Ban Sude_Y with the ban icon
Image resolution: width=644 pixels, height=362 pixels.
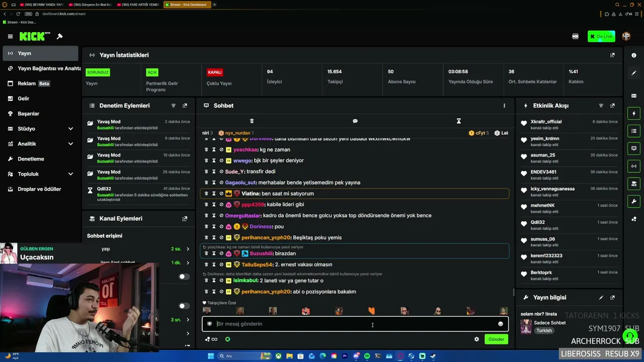coord(221,172)
